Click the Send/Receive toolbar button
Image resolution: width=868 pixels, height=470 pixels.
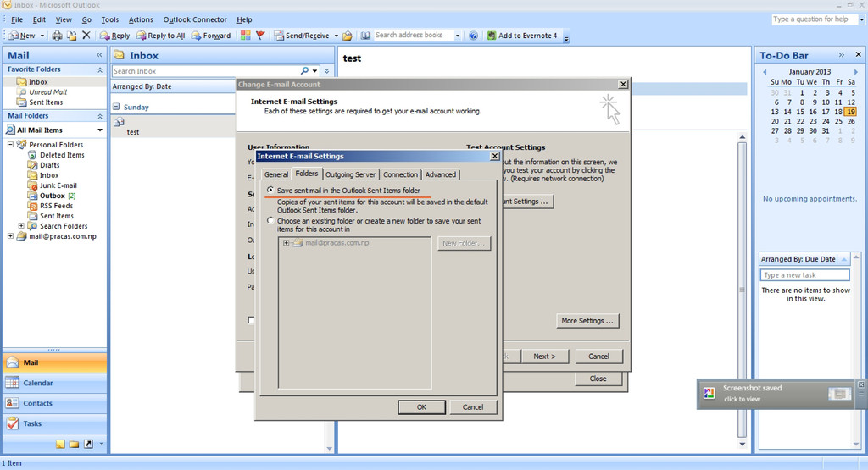pos(303,36)
